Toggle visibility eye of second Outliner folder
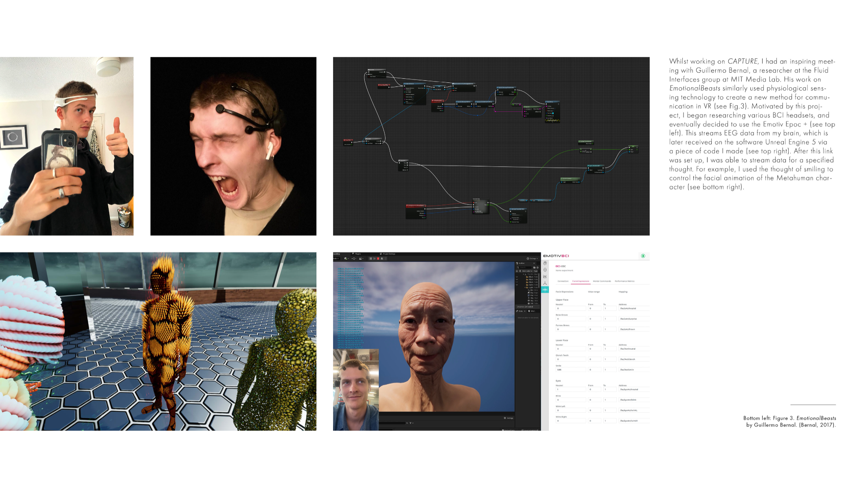Image resolution: width=868 pixels, height=489 pixels. [517, 280]
